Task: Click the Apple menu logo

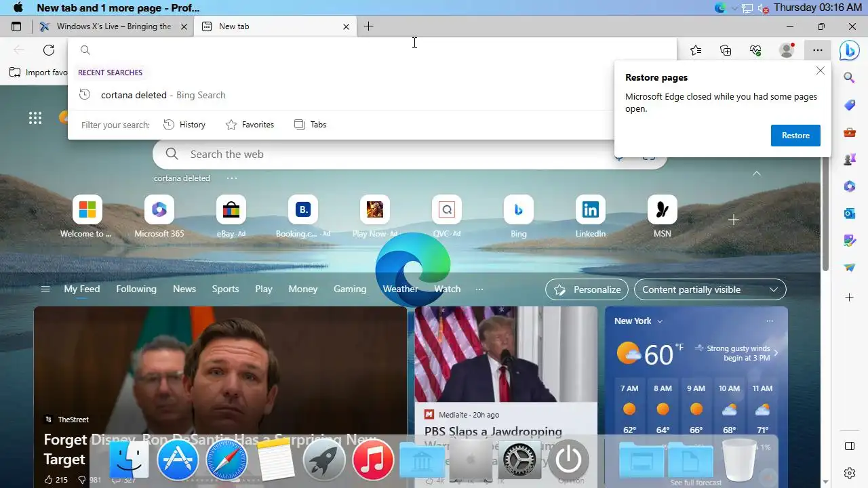Action: pyautogui.click(x=18, y=7)
